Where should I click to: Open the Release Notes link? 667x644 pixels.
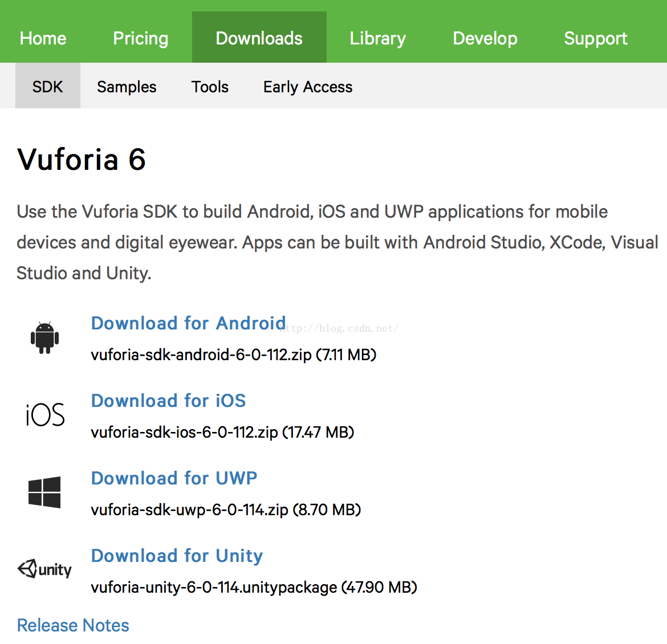[x=73, y=625]
